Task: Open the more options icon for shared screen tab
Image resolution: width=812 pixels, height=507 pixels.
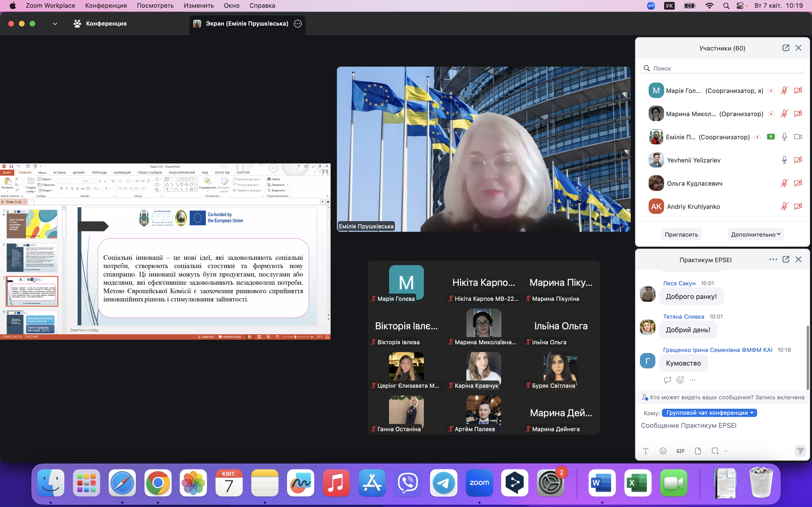Action: point(298,23)
